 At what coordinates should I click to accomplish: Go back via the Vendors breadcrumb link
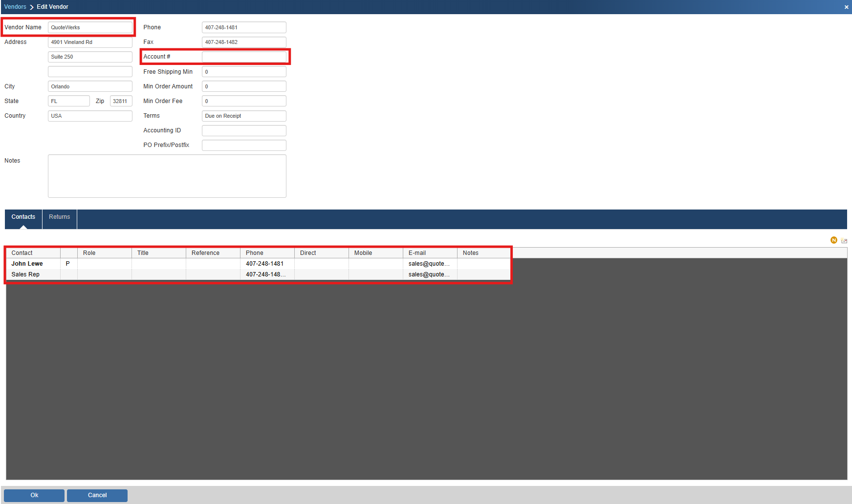[15, 7]
